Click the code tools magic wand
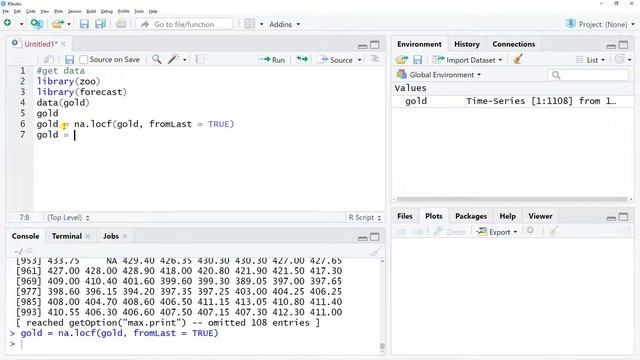Screen dimensions: 640x360 173,60
